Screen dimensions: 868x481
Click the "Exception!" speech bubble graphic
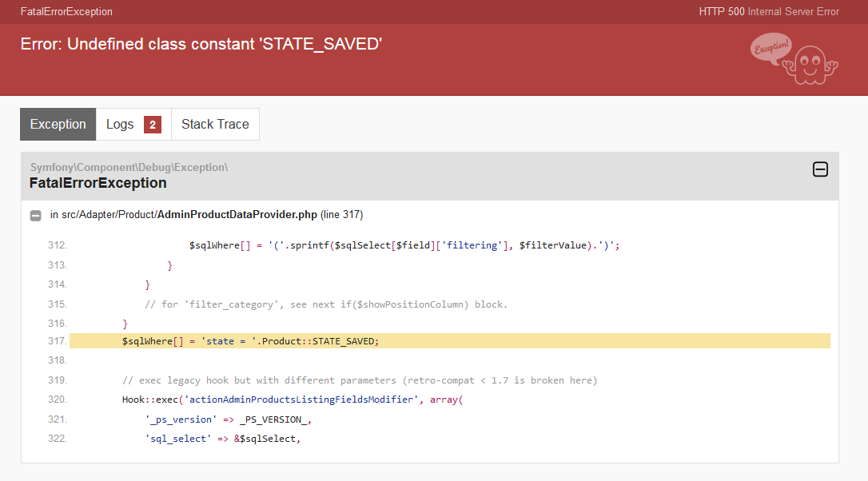coord(770,48)
